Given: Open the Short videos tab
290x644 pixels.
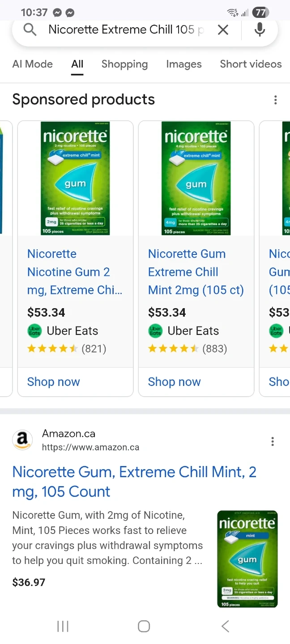Looking at the screenshot, I should [x=251, y=64].
